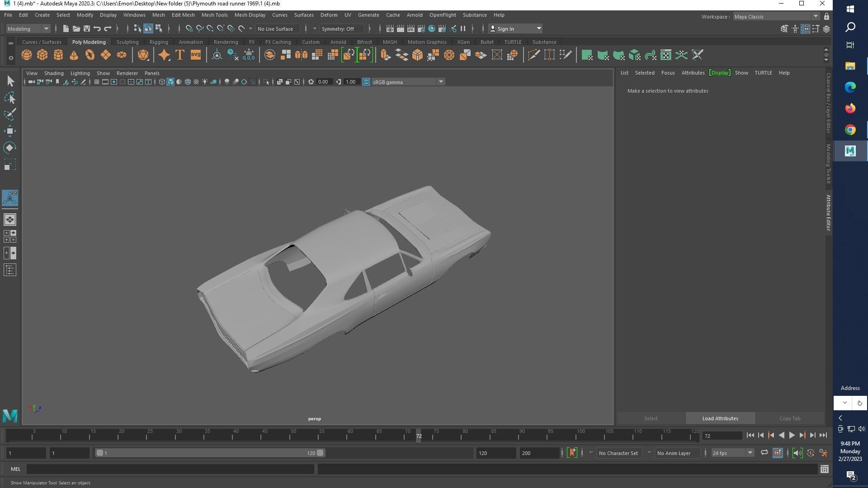This screenshot has height=488, width=868.
Task: Create a polygon cylinder from the shelf
Action: point(58,55)
